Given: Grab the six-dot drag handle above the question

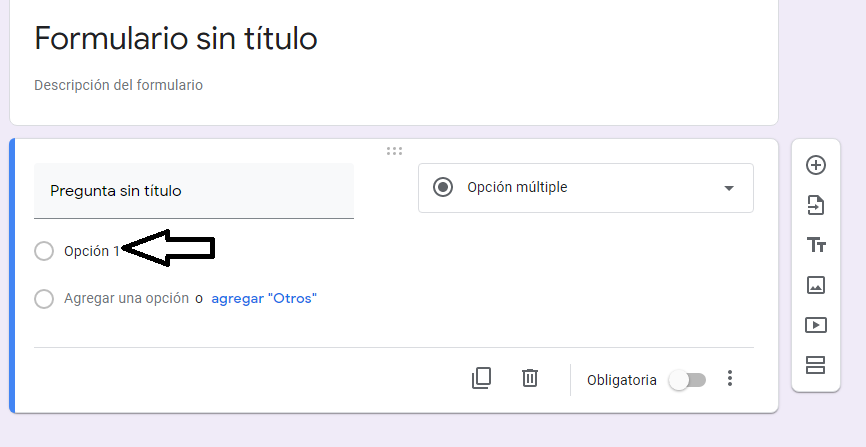Looking at the screenshot, I should (394, 151).
